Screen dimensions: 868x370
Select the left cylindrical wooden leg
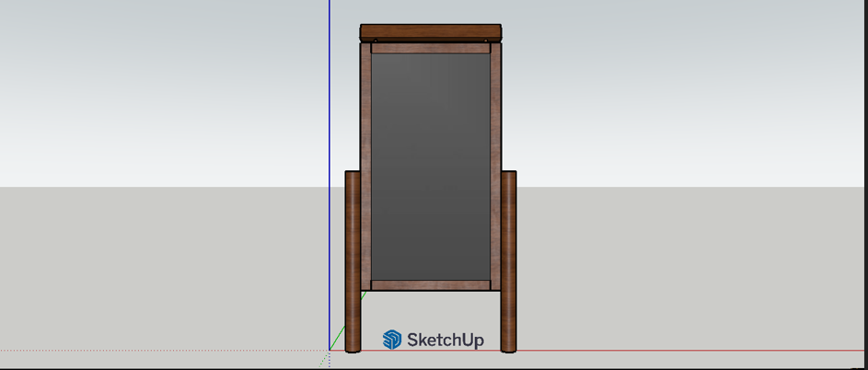[353, 261]
